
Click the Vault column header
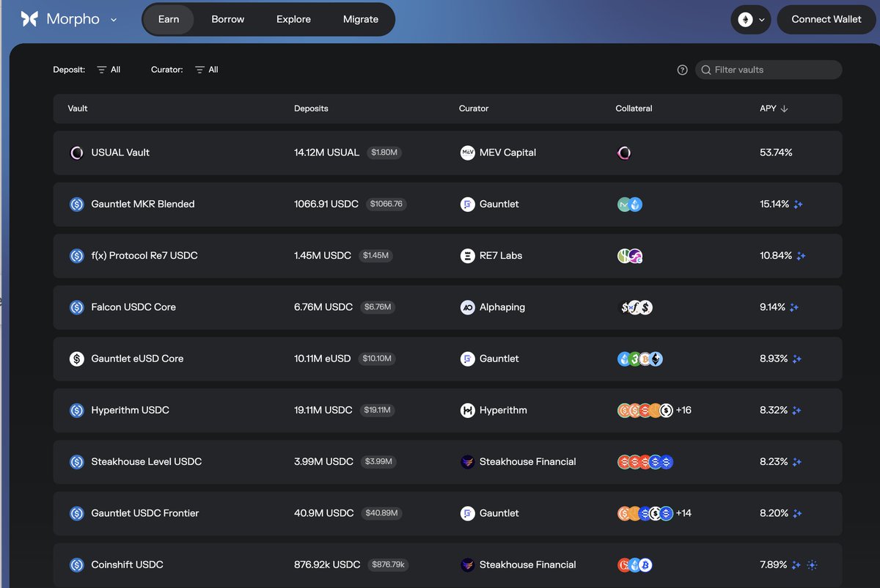[78, 109]
